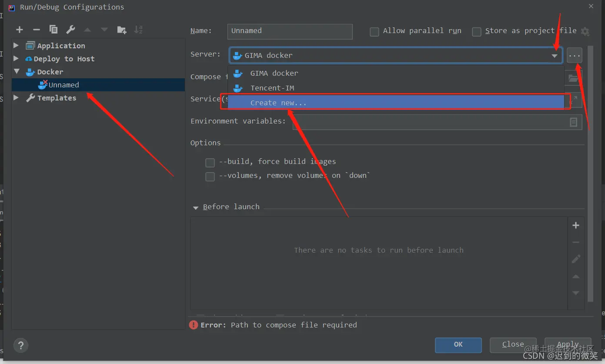Open help with question mark button
Image resolution: width=605 pixels, height=364 pixels.
20,346
